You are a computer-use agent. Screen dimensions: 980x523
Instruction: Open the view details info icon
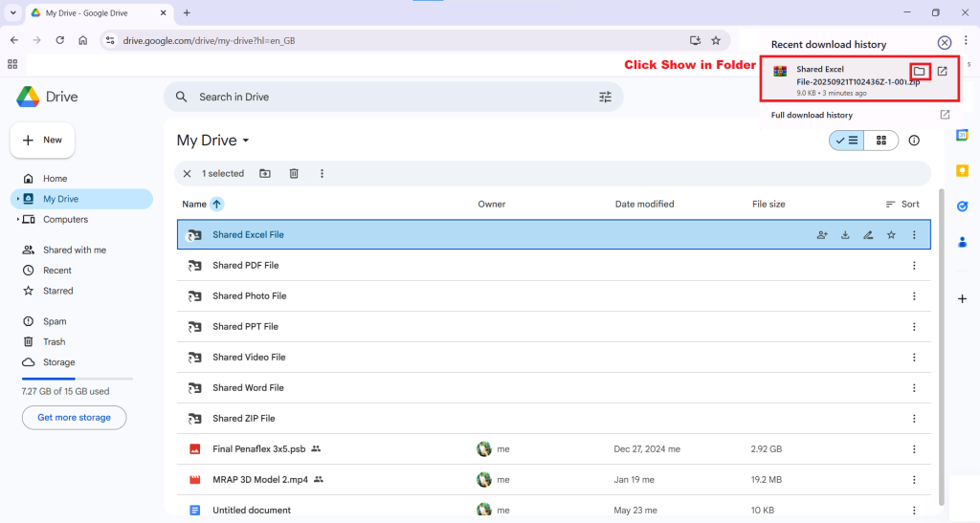click(914, 141)
